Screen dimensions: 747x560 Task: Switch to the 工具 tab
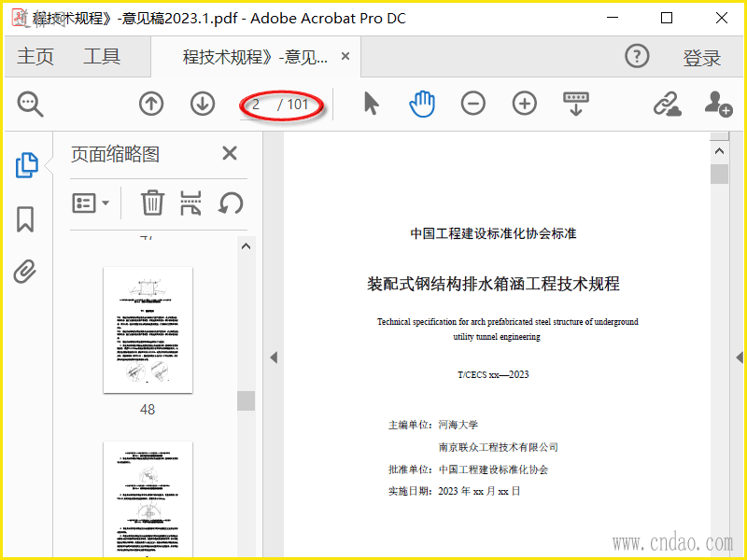(x=102, y=57)
